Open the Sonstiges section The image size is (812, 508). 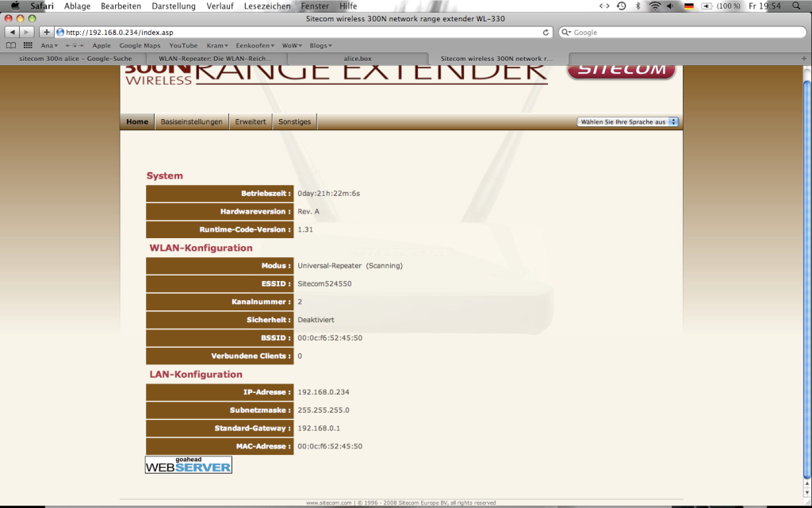[x=295, y=121]
